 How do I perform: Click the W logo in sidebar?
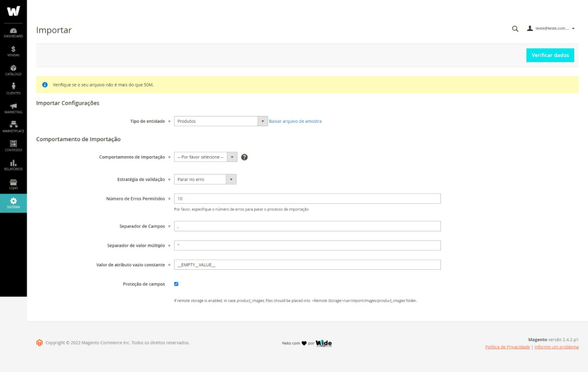point(13,11)
